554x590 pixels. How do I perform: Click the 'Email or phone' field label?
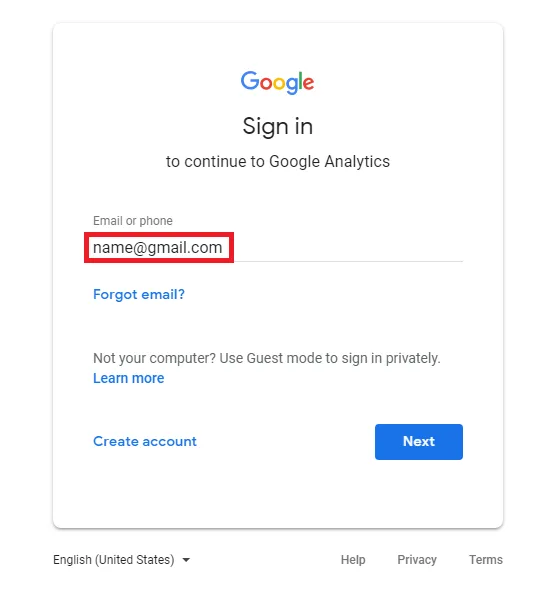(x=133, y=221)
